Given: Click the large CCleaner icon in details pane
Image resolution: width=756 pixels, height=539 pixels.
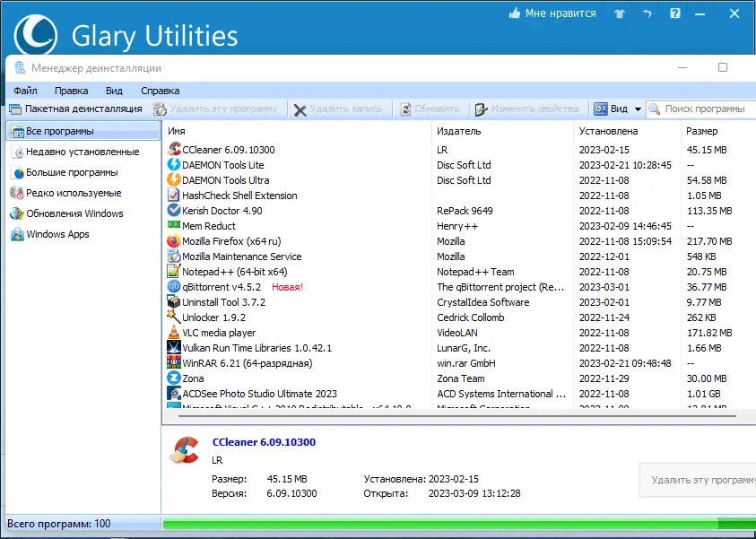Looking at the screenshot, I should (184, 450).
